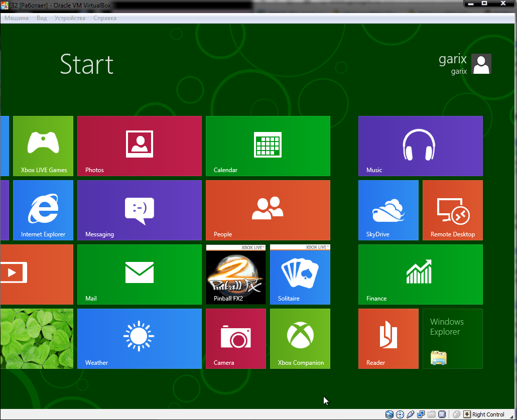Open the SkyDrive tile
Image resolution: width=517 pixels, height=420 pixels.
(389, 210)
